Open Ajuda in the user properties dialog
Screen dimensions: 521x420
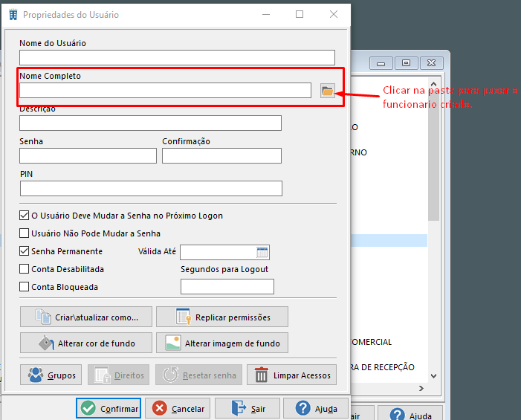pos(316,408)
